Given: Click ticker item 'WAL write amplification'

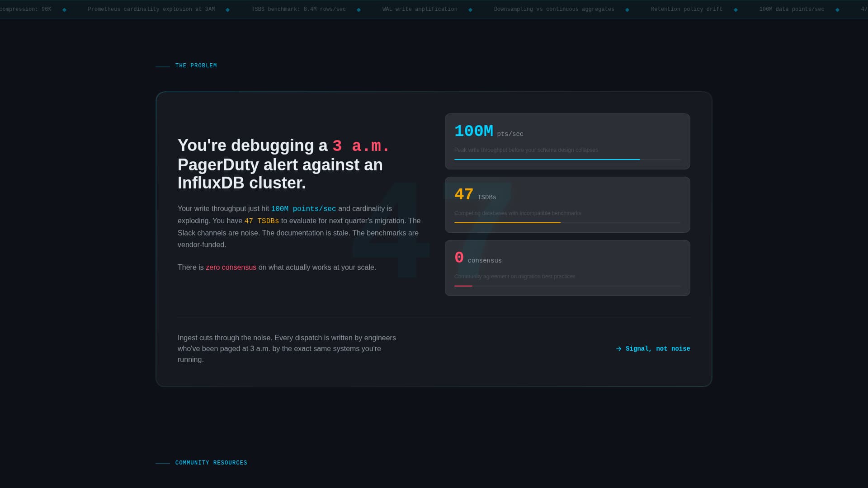Looking at the screenshot, I should click(420, 9).
